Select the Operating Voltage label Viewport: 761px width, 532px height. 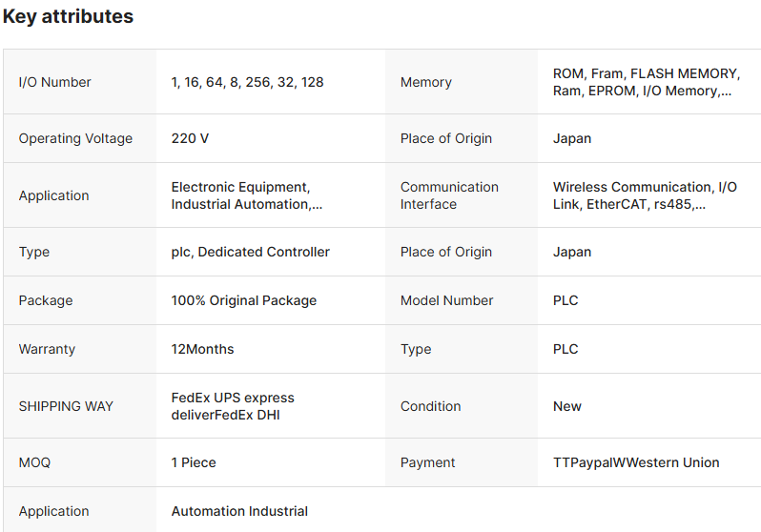[76, 138]
